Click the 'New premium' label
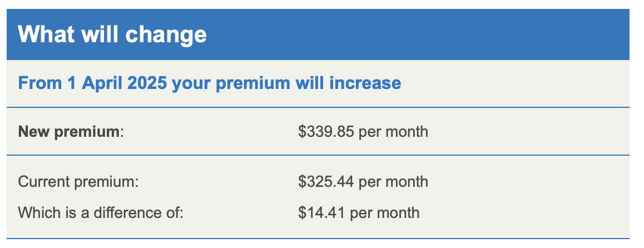 click(71, 132)
